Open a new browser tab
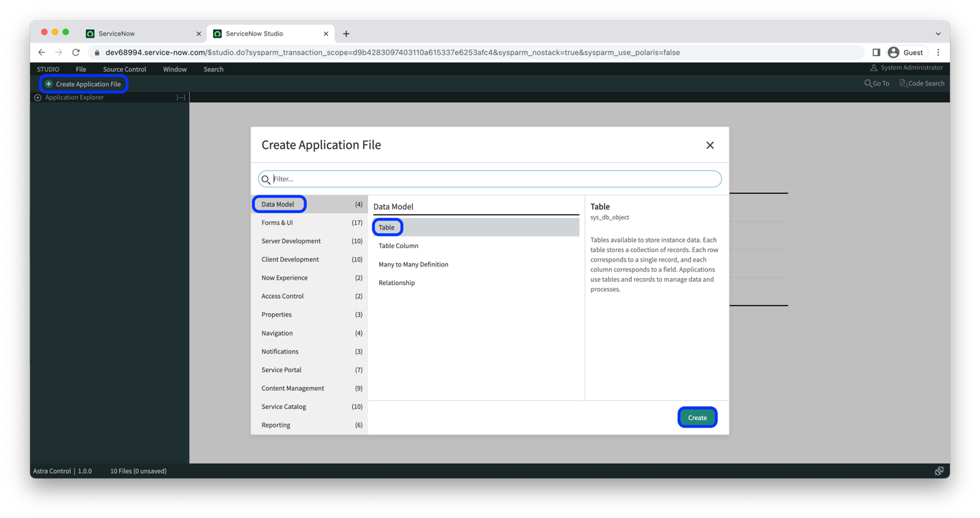Screen dimensions: 980x518 pos(346,34)
